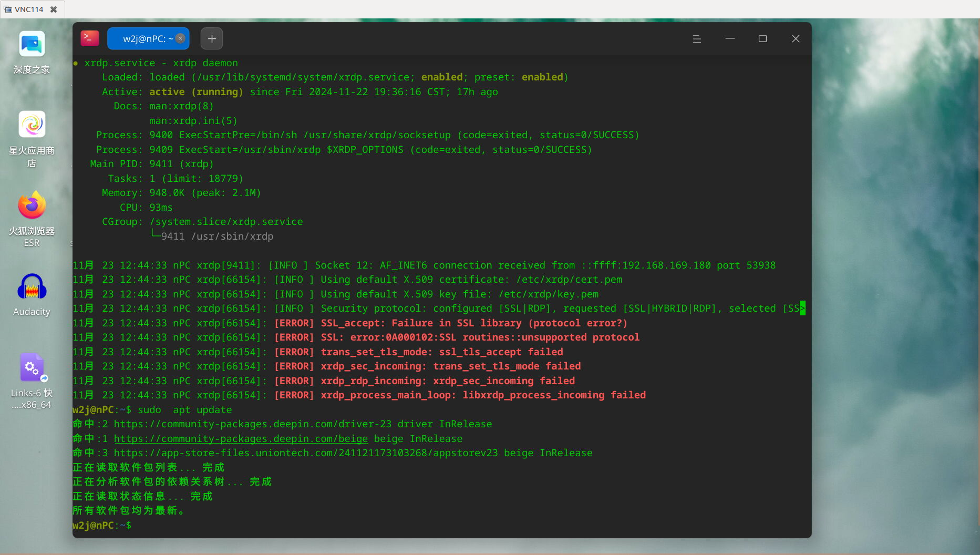Maximize the terminal window
The image size is (980, 555).
(x=762, y=39)
